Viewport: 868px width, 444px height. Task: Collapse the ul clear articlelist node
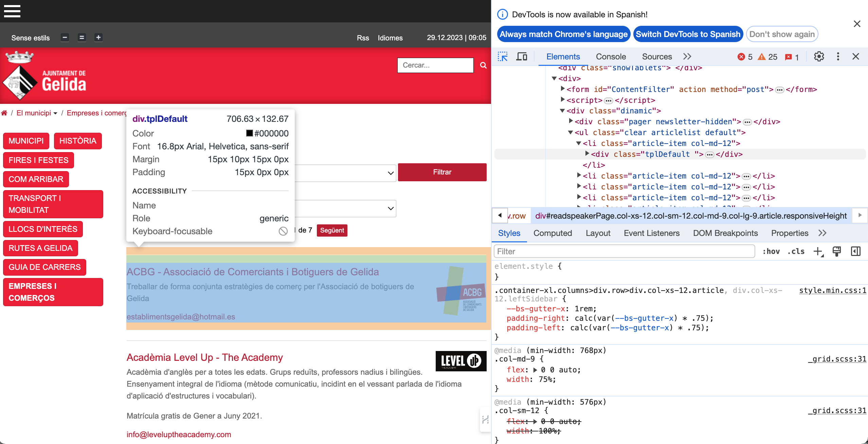pos(571,132)
